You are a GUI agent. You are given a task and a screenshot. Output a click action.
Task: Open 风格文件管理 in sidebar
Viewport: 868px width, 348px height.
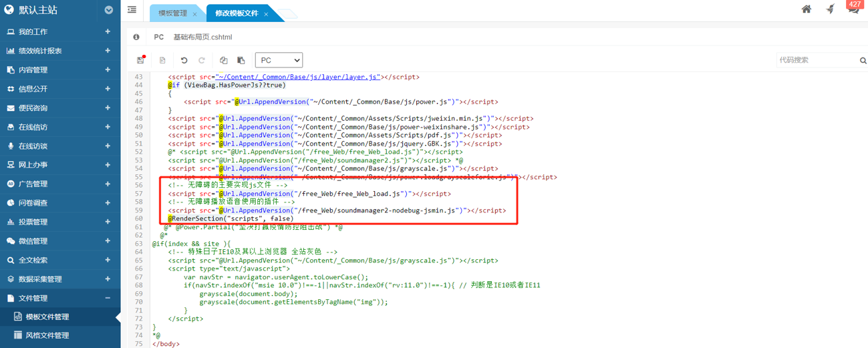coord(47,335)
